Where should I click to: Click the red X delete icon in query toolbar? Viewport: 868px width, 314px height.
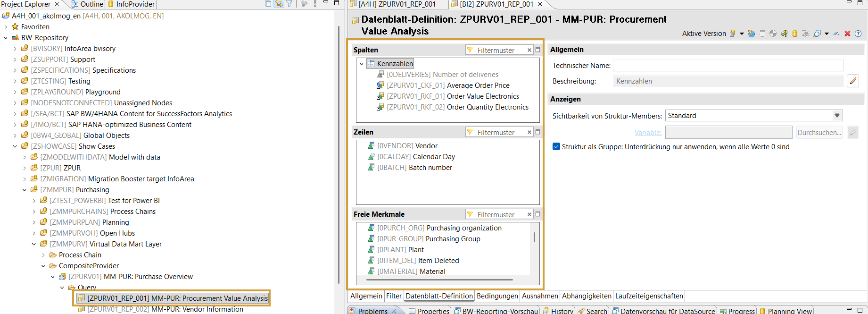coord(847,34)
